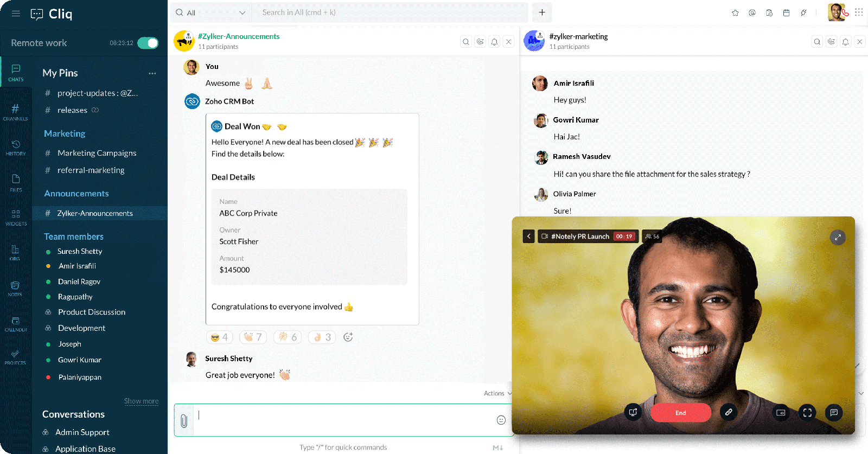Open the Channels section in sidebar
Image resolution: width=868 pixels, height=454 pixels.
[x=15, y=112]
